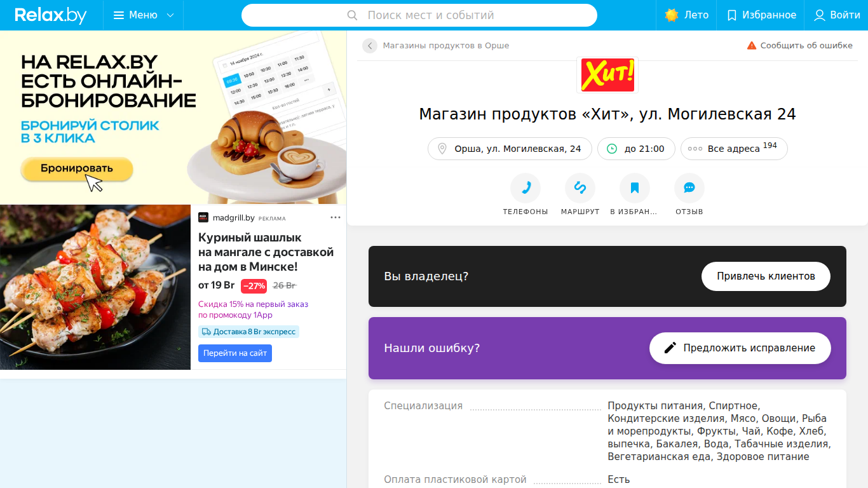This screenshot has width=868, height=488.
Task: Click the Вы владелец? text
Action: (x=426, y=276)
